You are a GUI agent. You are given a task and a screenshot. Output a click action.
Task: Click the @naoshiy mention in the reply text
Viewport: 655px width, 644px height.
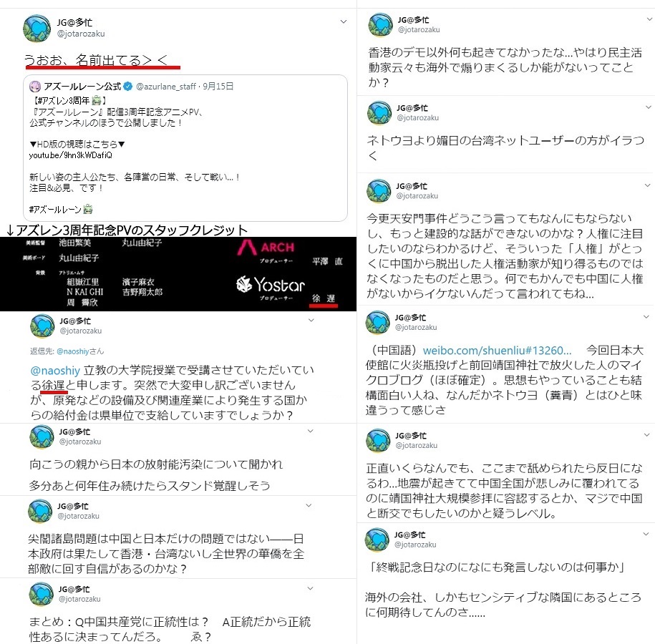(x=55, y=371)
